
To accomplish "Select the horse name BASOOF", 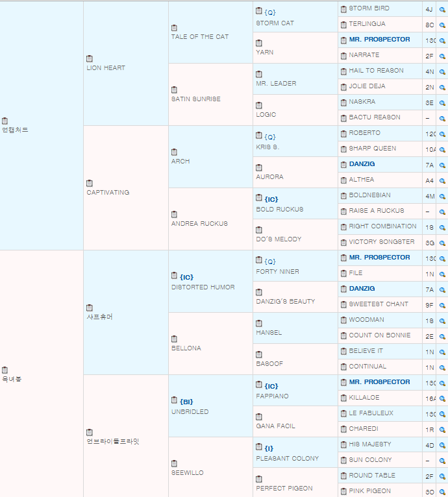I will [x=269, y=363].
